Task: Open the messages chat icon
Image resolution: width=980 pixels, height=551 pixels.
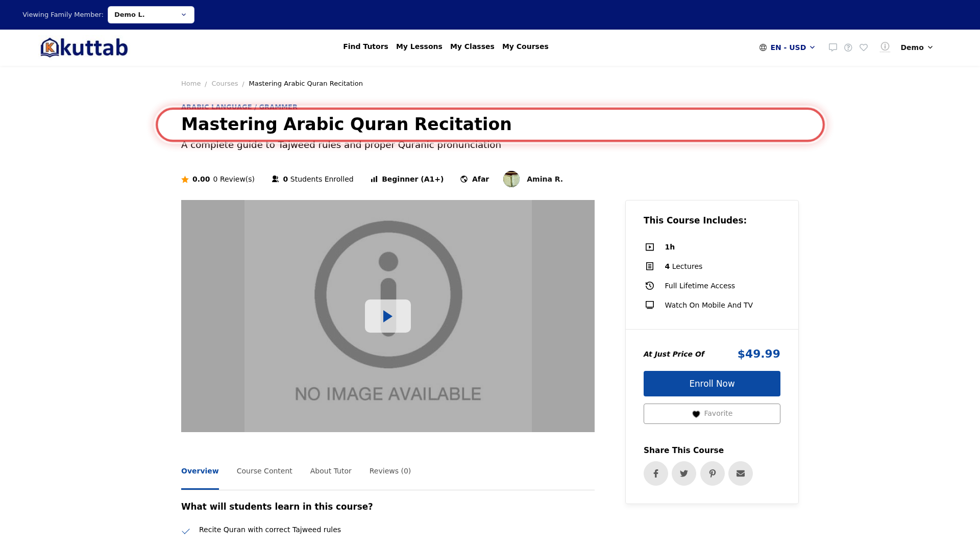Action: click(x=833, y=47)
